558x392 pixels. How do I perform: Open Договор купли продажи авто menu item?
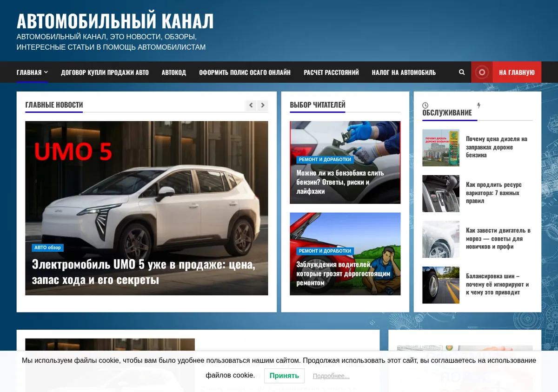[105, 72]
